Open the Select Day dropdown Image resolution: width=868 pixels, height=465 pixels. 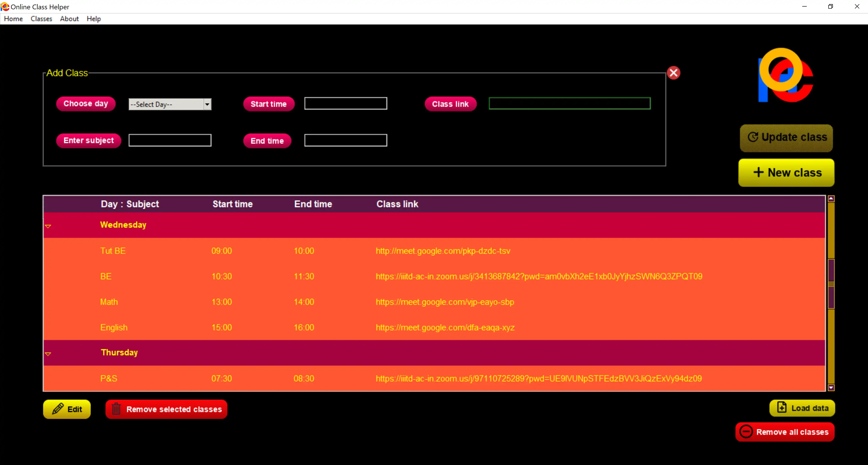(x=170, y=104)
